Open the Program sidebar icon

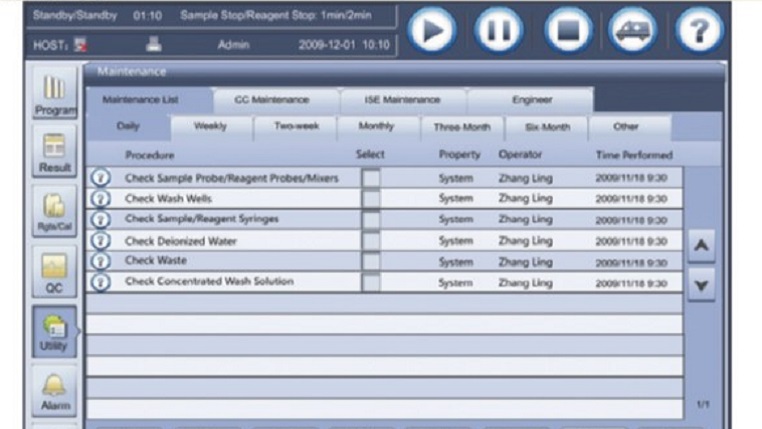pyautogui.click(x=56, y=95)
